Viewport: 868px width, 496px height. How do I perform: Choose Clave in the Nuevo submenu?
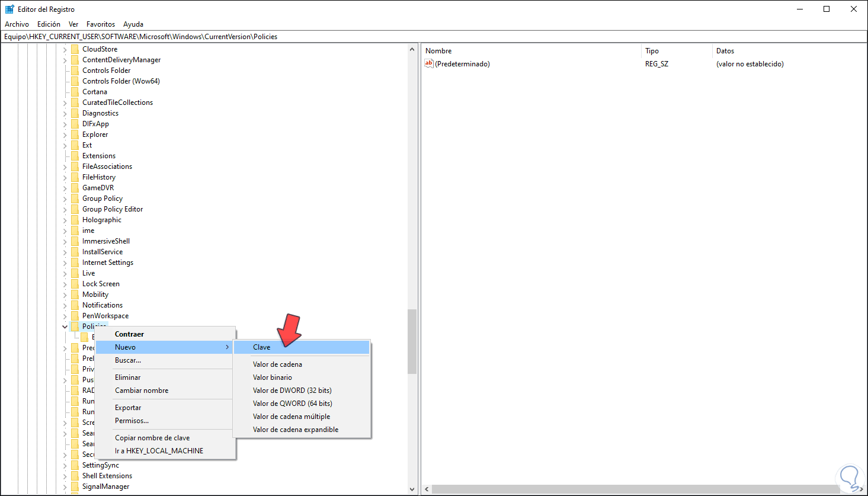coord(302,347)
